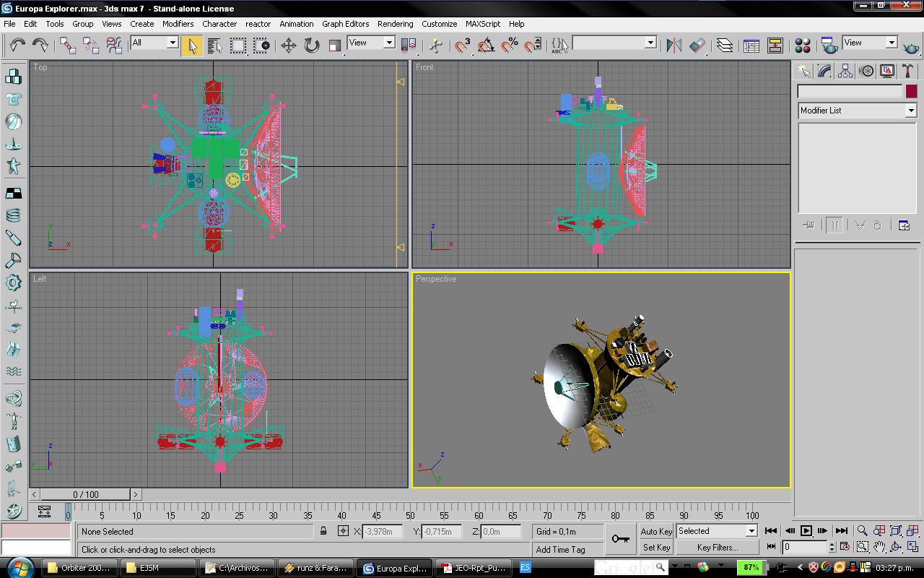The image size is (924, 578).
Task: Open the Render Scene dialog
Action: tap(829, 46)
